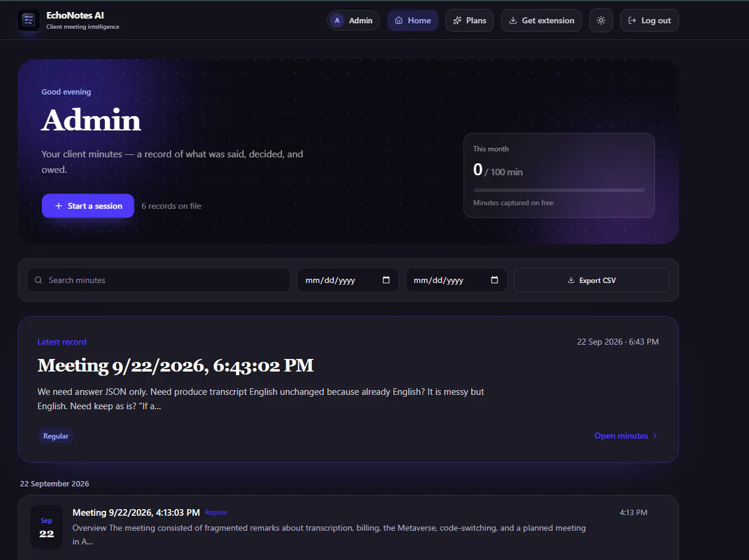This screenshot has width=749, height=560.
Task: Click the "0 / 100 min" usage value
Action: (498, 170)
